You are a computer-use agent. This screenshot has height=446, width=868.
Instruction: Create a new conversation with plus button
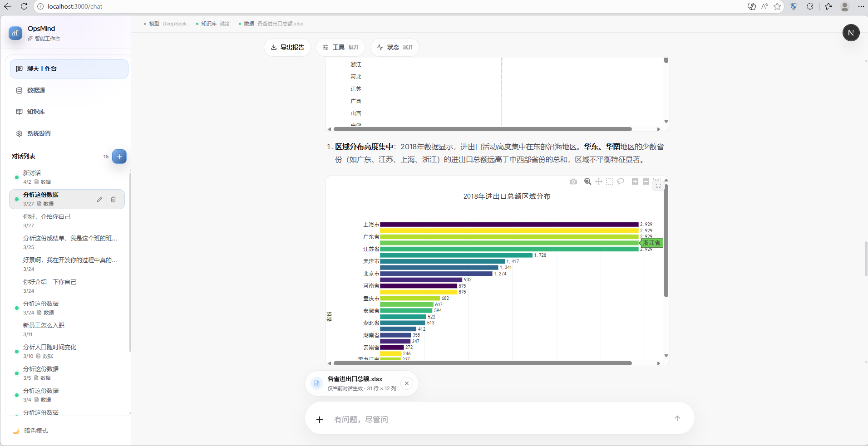click(x=119, y=157)
